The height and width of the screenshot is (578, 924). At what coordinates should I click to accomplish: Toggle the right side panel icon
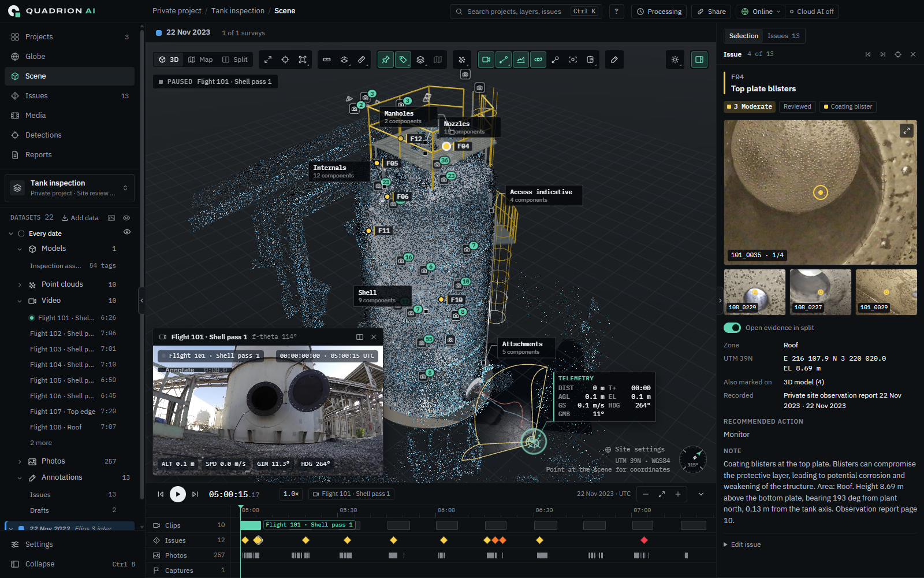[699, 60]
